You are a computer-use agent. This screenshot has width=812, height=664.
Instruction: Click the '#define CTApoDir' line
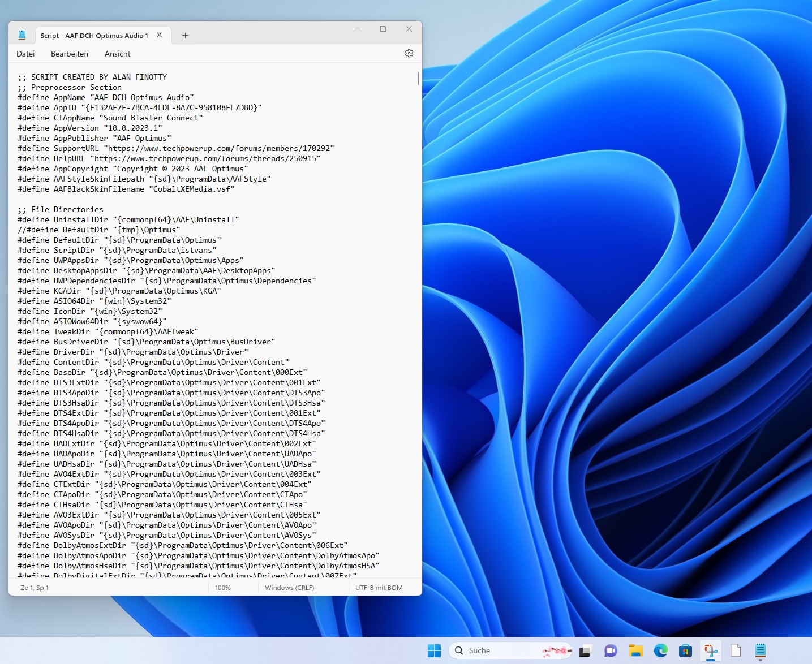coord(162,494)
